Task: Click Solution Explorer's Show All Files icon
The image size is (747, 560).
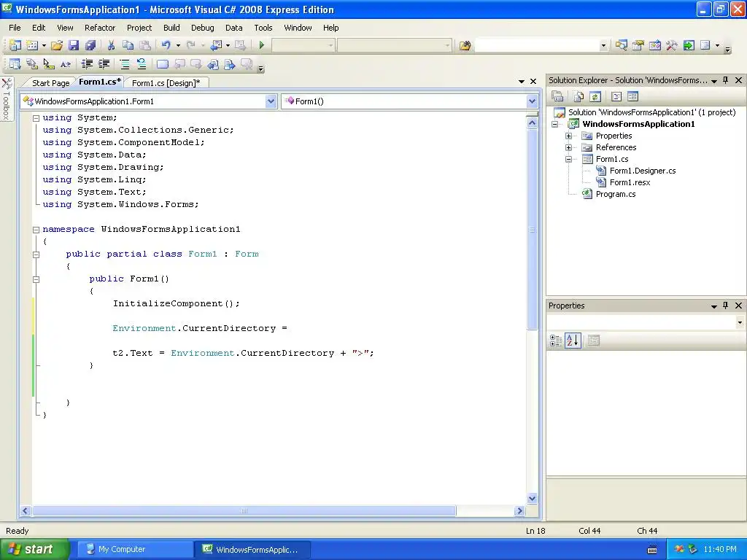Action: point(578,97)
